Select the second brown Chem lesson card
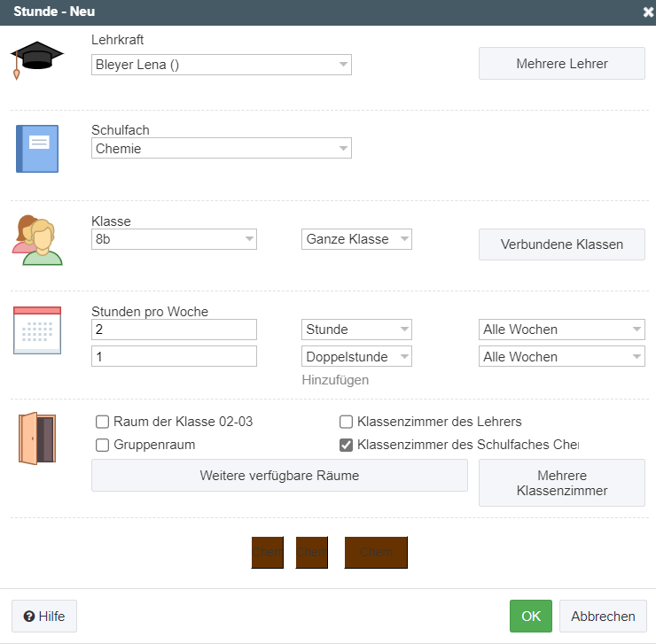 tap(312, 553)
